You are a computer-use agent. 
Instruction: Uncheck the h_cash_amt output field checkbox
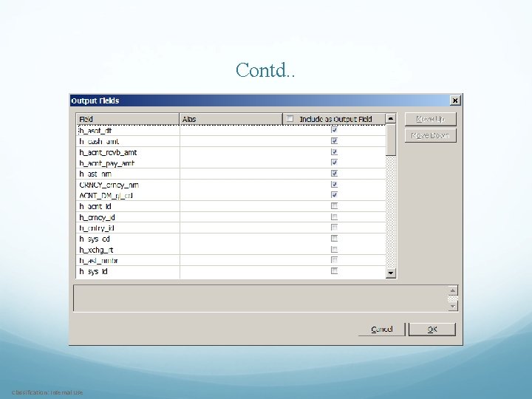334,141
